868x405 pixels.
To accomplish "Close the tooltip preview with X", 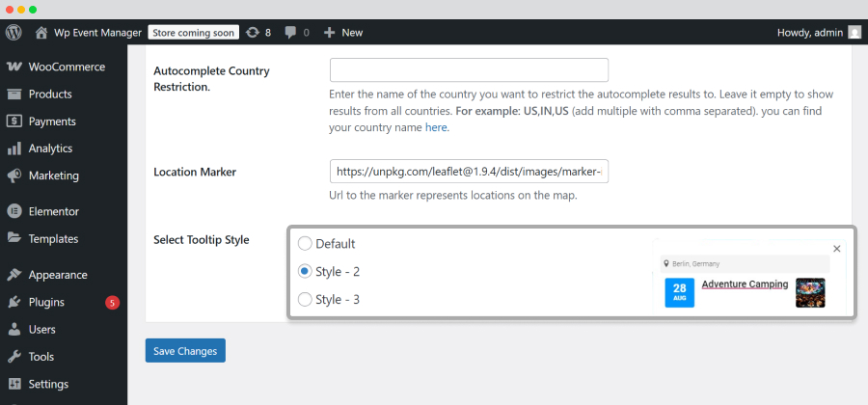I will (836, 249).
